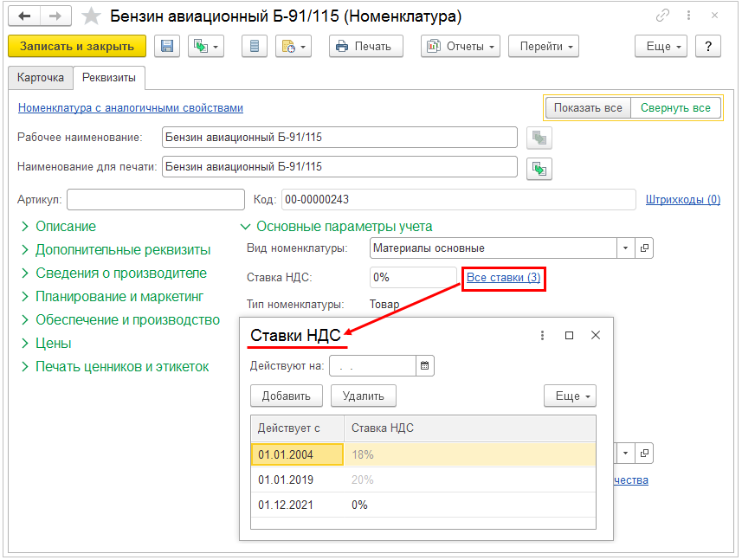742x560 pixels.
Task: Click the Действует с column header
Action: pos(297,428)
